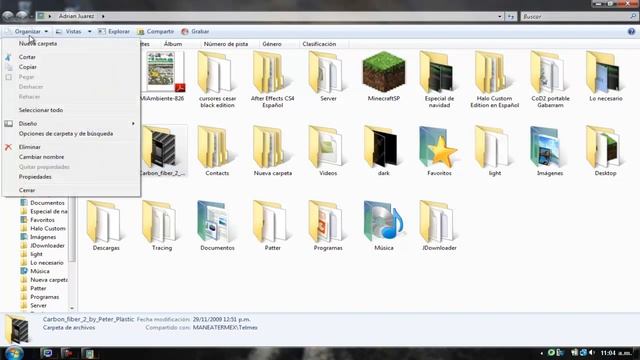The height and width of the screenshot is (360, 640).
Task: Open the Descargas folder
Action: [106, 222]
